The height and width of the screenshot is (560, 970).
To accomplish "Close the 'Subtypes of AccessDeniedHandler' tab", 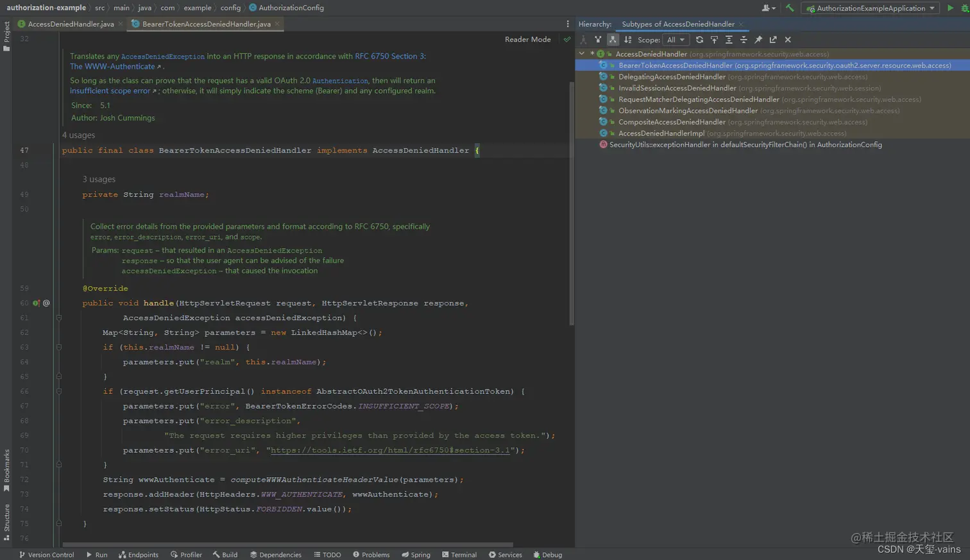I will 741,24.
